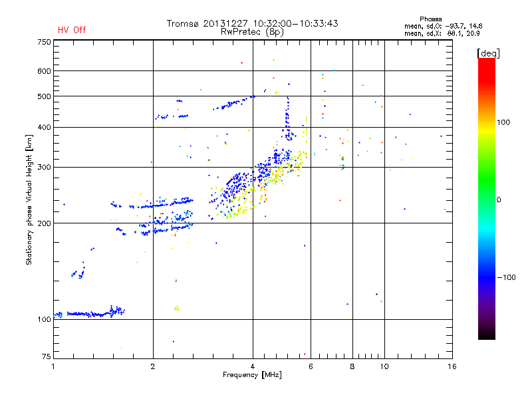Click the x-axis tick label '6'
Viewport: 532px width, 399px height.
[311, 366]
